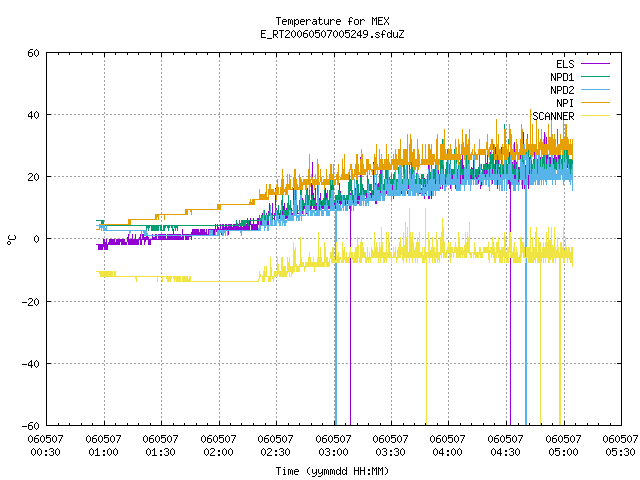Click the y-axis label 40
The width and height of the screenshot is (640, 480).
(33, 115)
